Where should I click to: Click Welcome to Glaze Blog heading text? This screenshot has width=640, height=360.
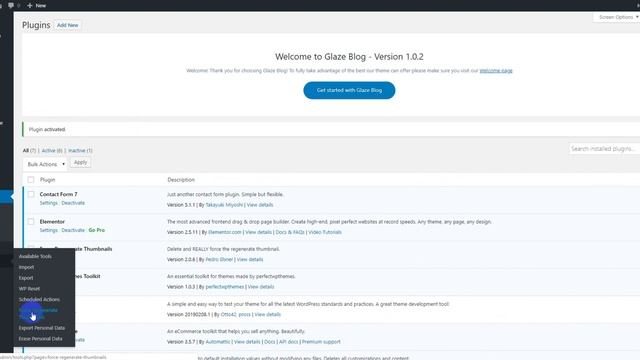[x=349, y=57]
